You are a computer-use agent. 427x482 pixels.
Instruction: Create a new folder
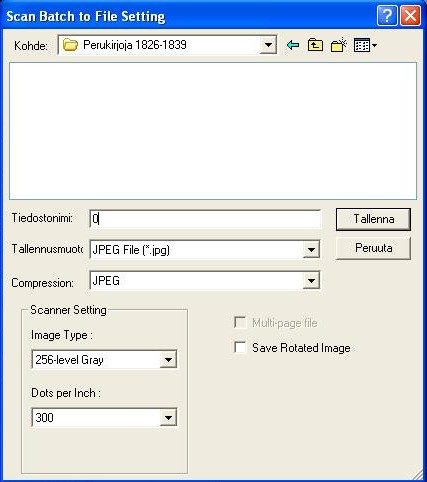[x=339, y=45]
